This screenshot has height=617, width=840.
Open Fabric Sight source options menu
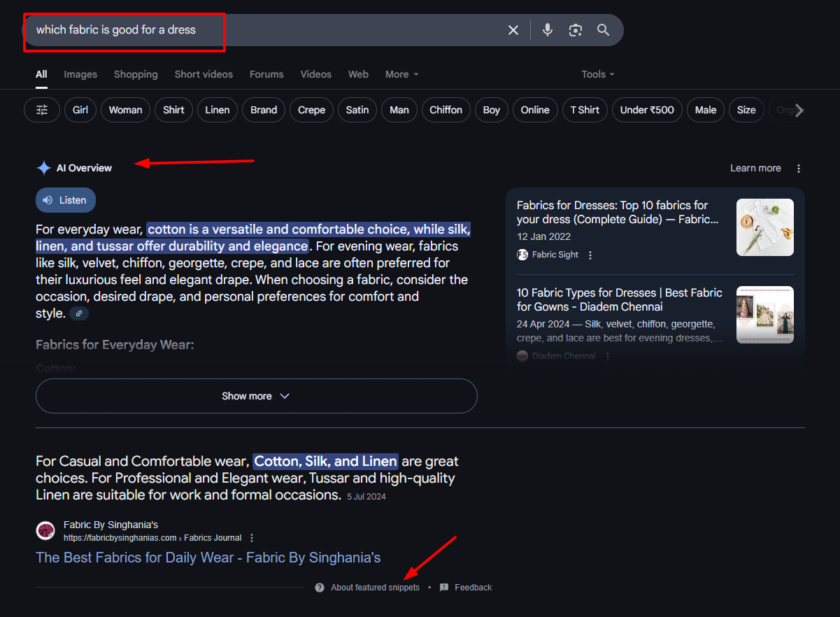(x=590, y=255)
